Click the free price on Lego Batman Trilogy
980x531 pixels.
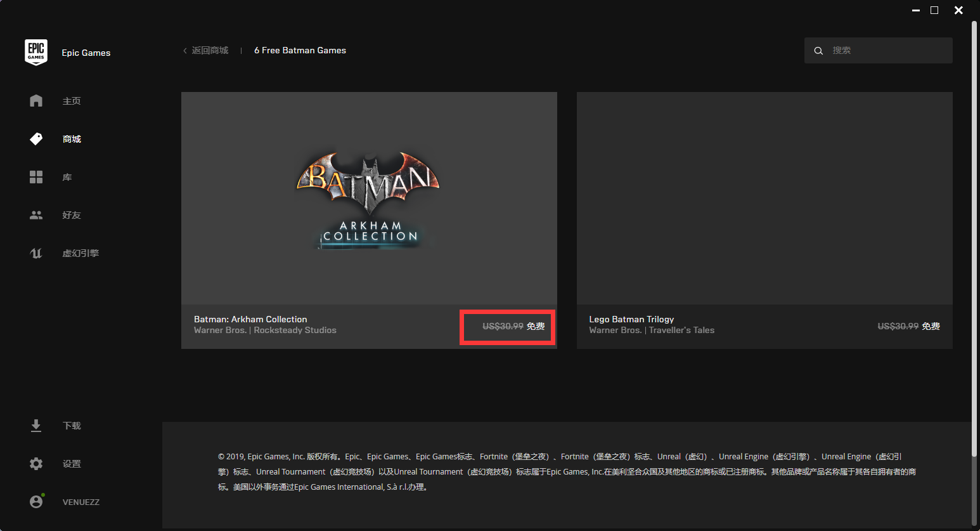point(930,326)
